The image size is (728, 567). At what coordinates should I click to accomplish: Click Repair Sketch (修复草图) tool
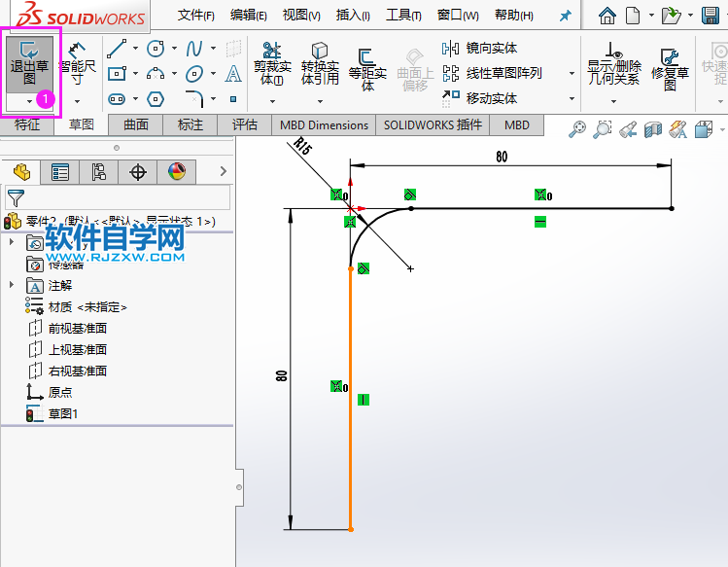[670, 70]
